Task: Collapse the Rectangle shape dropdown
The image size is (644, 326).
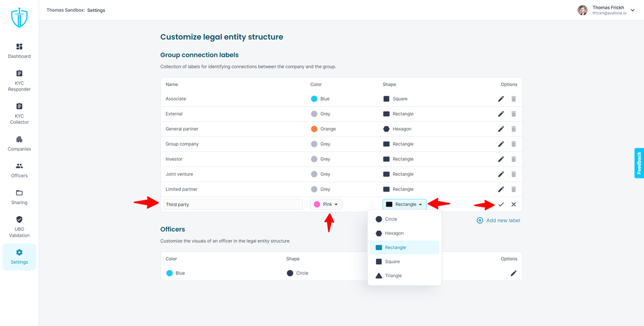Action: (404, 204)
